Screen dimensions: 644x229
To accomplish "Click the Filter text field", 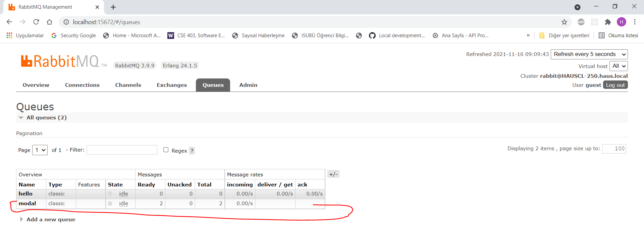I will pyautogui.click(x=122, y=150).
